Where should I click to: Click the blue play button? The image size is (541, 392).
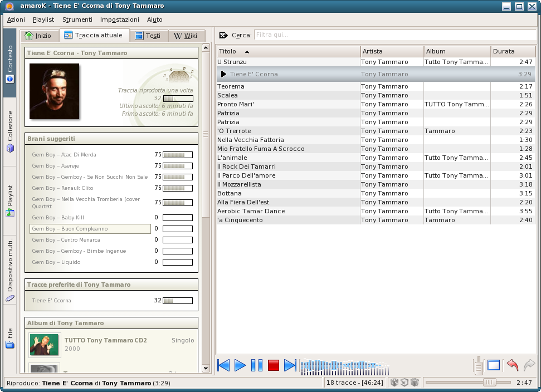tap(240, 365)
